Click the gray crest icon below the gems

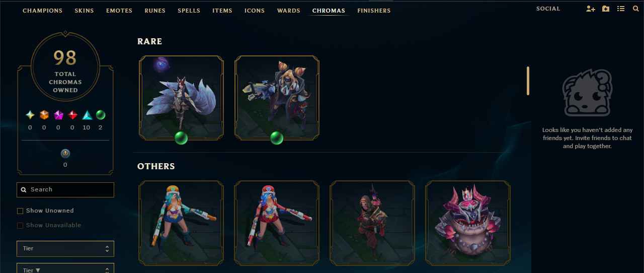[65, 153]
